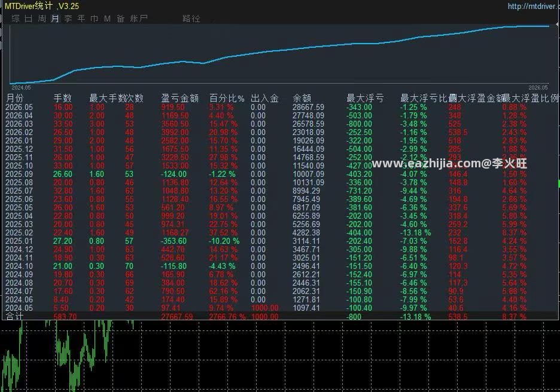Select the 2024.10 month row label
The image size is (560, 392).
[19, 266]
